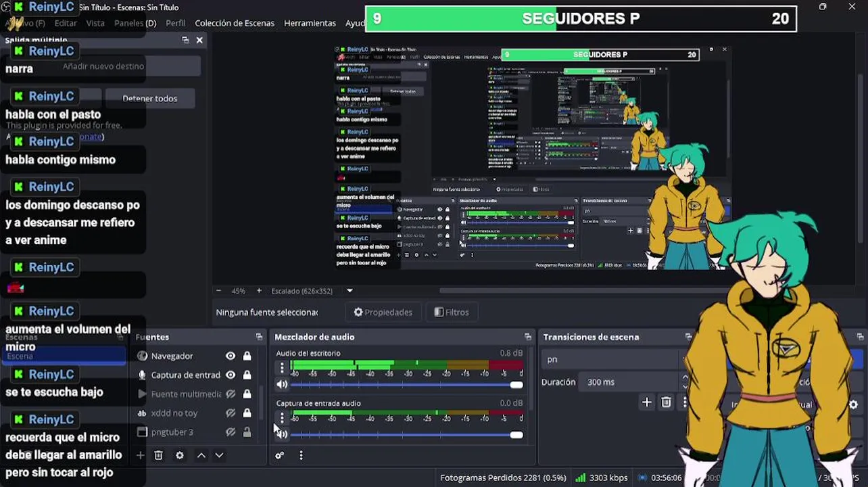Image resolution: width=868 pixels, height=487 pixels.
Task: Add a new source with plus icon
Action: point(141,455)
